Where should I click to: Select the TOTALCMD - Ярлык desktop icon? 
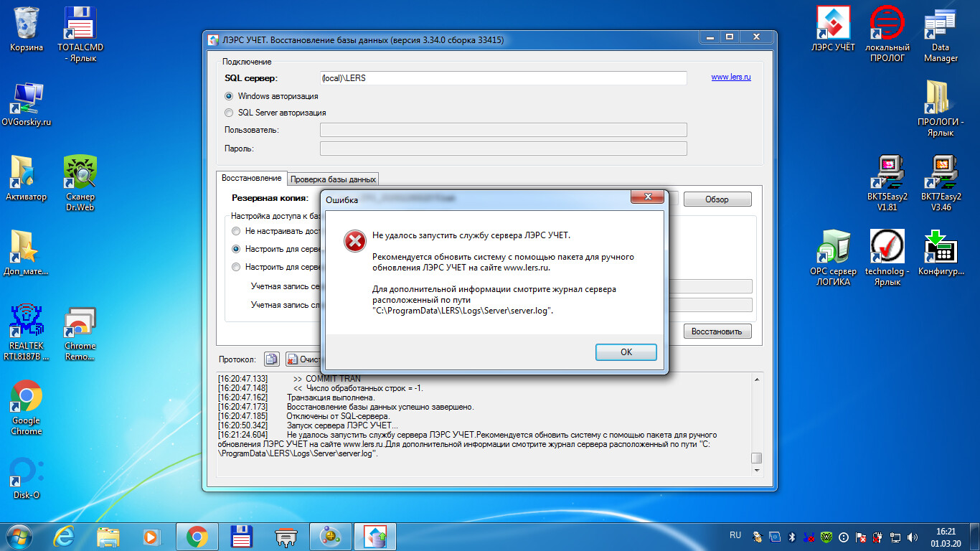tap(80, 34)
